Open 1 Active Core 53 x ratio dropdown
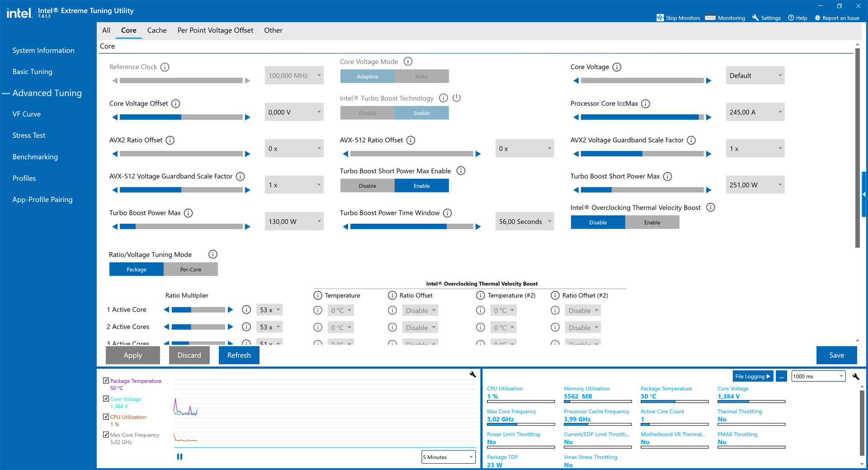868x470 pixels. (269, 310)
